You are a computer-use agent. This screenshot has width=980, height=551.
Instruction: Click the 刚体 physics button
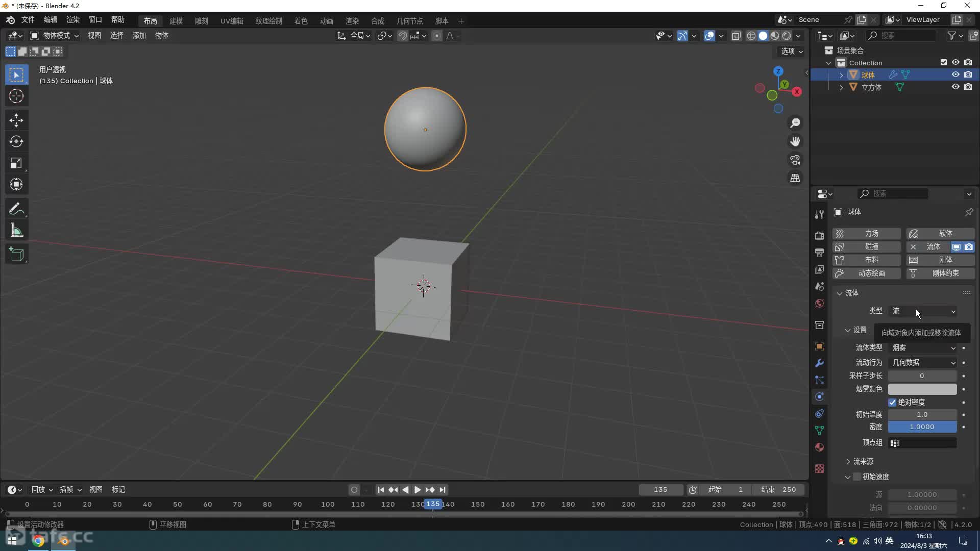[940, 260]
